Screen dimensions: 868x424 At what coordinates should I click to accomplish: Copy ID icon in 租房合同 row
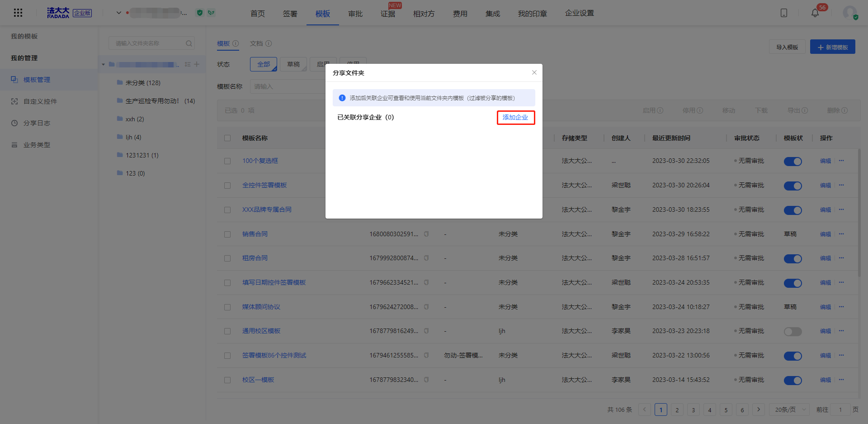pyautogui.click(x=426, y=258)
